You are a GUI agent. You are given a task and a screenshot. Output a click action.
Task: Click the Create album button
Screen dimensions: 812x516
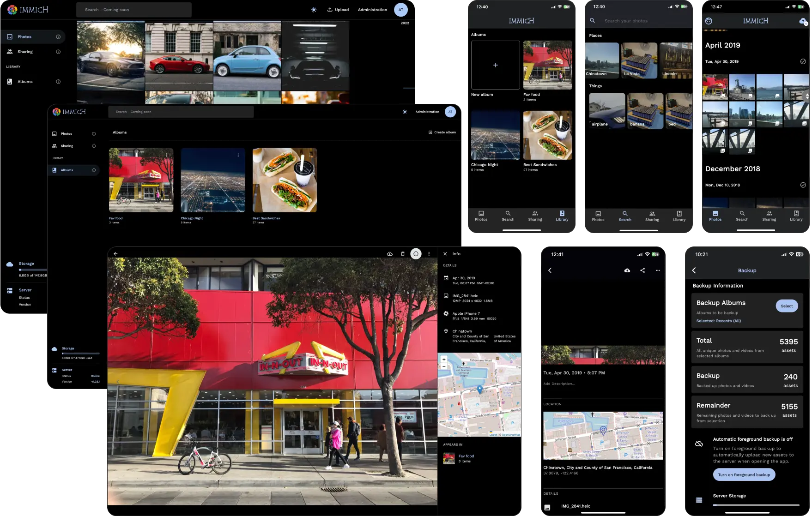pos(442,132)
